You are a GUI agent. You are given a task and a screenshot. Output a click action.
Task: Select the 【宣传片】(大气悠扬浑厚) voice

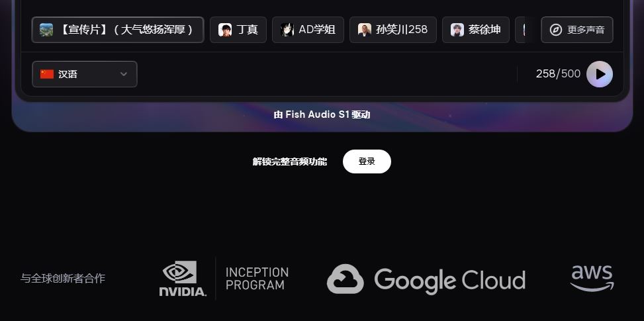117,30
